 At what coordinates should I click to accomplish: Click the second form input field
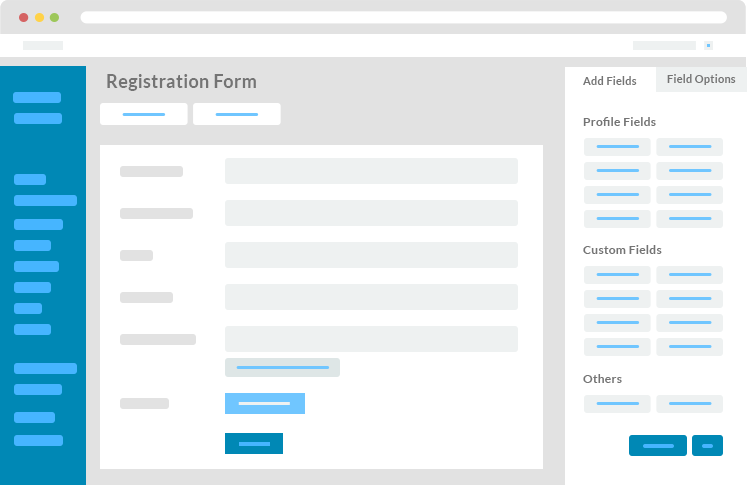pyautogui.click(x=371, y=213)
